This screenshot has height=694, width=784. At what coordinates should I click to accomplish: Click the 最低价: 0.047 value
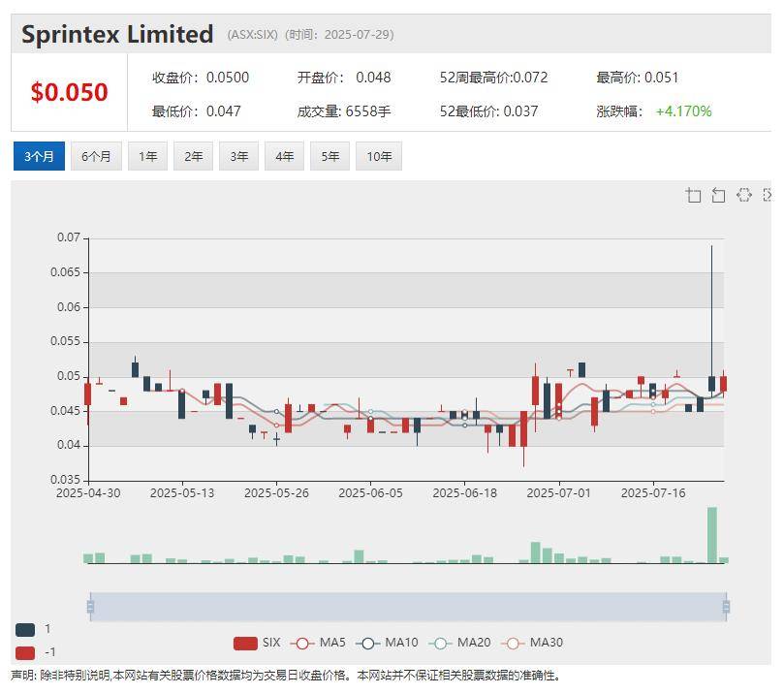click(197, 111)
